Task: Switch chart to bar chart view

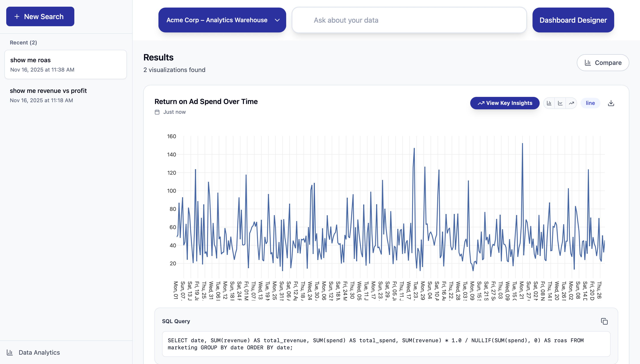Action: (x=549, y=103)
